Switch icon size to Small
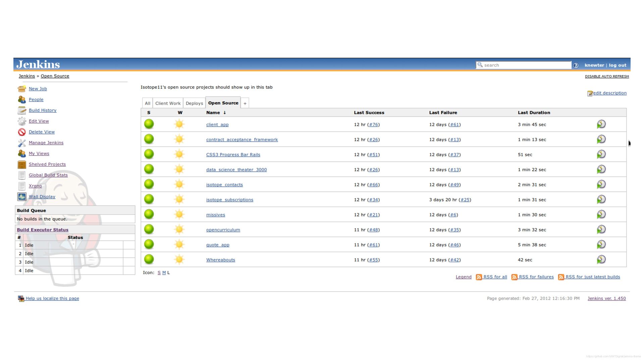Viewport: 644px width, 362px height. [159, 273]
